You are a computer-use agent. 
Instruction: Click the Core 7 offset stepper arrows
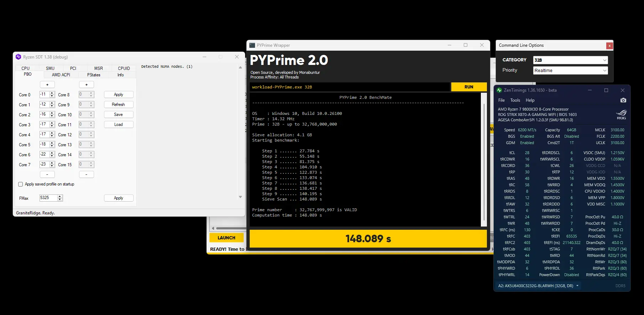pyautogui.click(x=52, y=164)
